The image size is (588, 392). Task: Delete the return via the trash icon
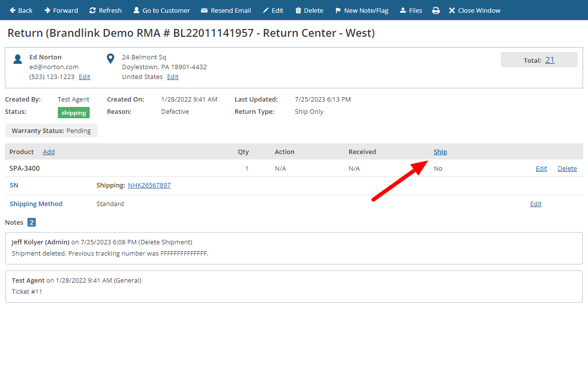coord(298,10)
